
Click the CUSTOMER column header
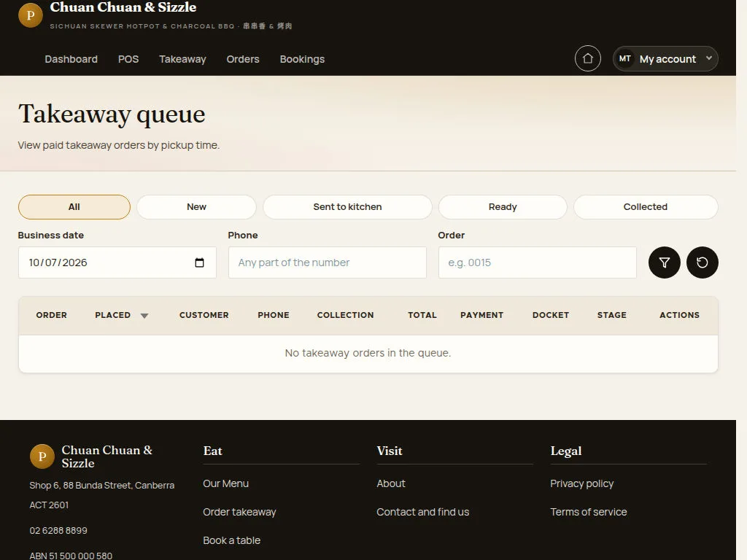point(204,315)
